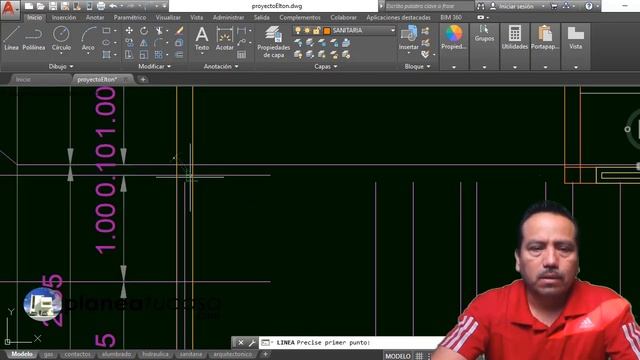
Task: Add a new drawing tab with plus
Action: [143, 80]
